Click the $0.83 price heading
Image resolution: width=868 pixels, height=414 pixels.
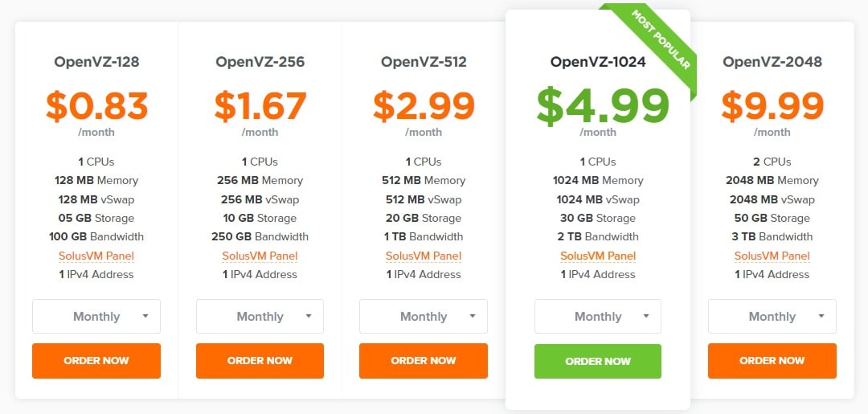[x=96, y=106]
